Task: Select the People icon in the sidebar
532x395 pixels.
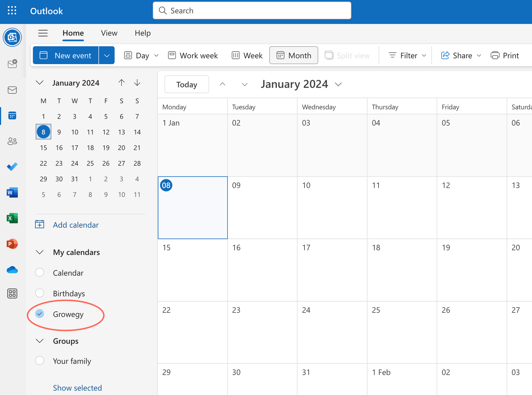Action: [12, 141]
